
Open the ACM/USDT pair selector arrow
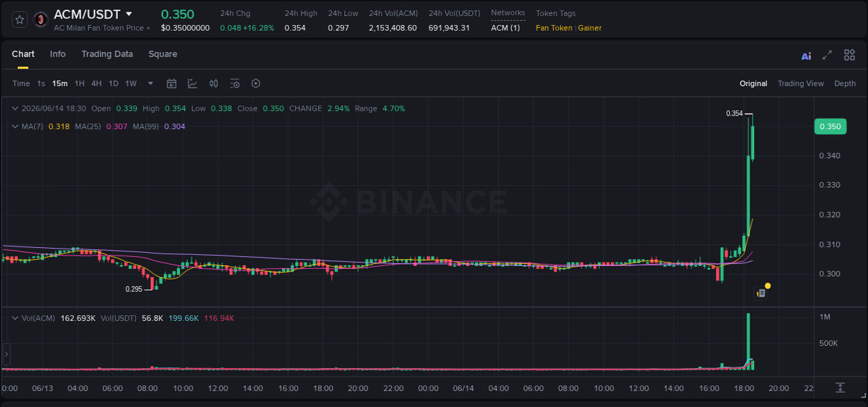pos(129,14)
